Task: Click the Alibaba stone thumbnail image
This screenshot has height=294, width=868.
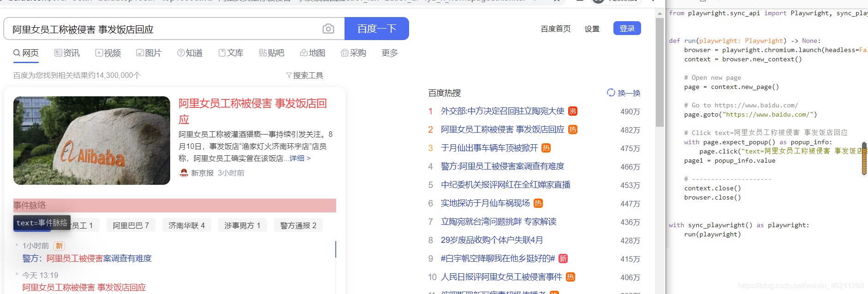Action: click(x=92, y=141)
